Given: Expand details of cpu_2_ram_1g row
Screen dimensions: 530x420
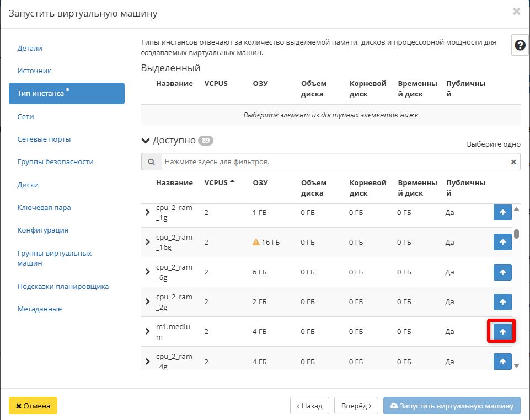Looking at the screenshot, I should (x=147, y=212).
